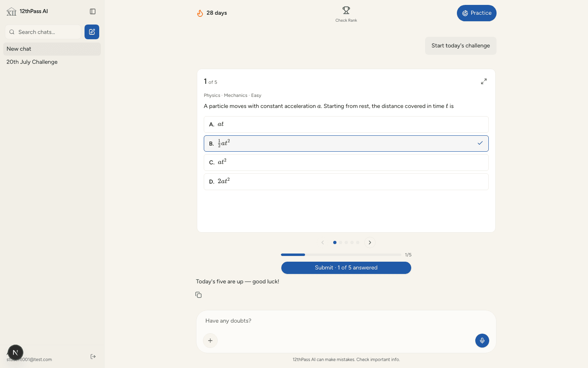Click the 12thPass AI logo icon

11,11
